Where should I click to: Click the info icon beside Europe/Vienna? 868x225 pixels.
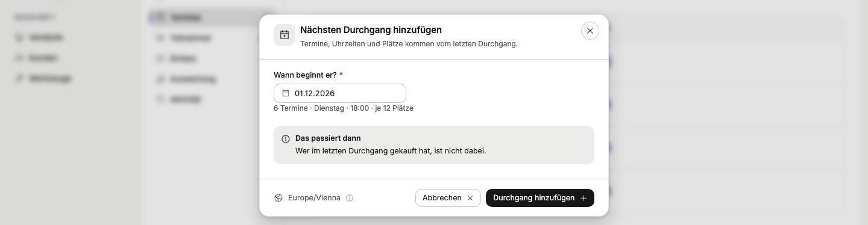tap(350, 198)
